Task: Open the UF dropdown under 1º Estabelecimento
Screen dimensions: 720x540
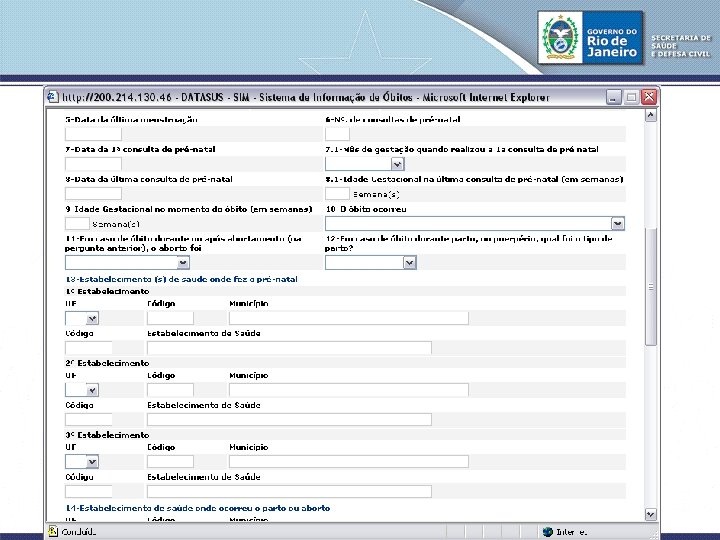Action: (x=82, y=318)
